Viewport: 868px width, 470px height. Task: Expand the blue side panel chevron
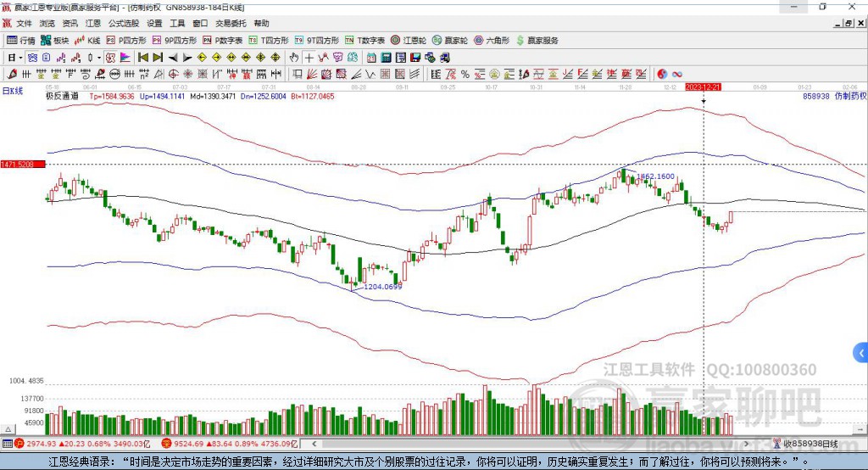(861, 353)
